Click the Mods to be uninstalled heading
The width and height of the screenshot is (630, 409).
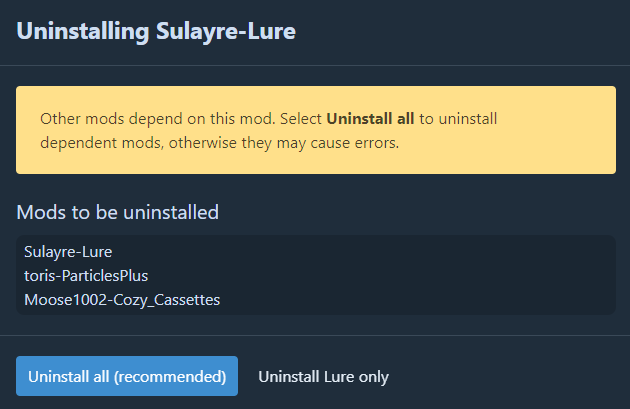point(118,212)
